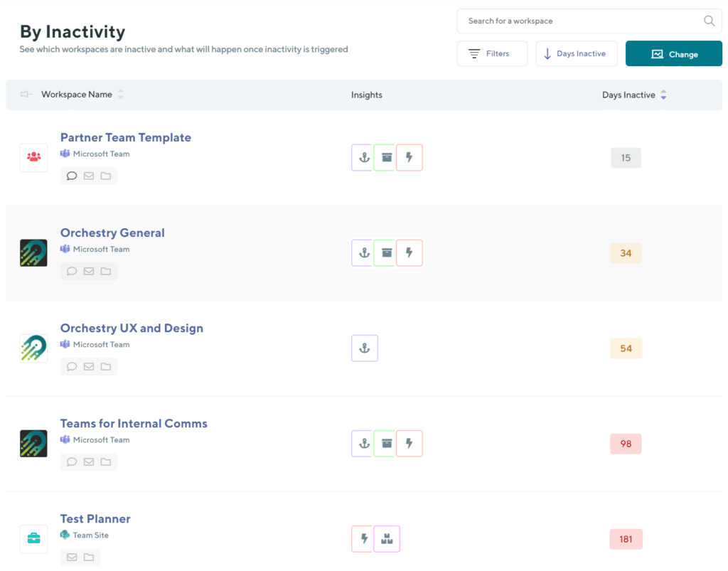Screen dimensions: 728x571
Task: Open the folder icon under Test Planner
Action: [x=90, y=557]
